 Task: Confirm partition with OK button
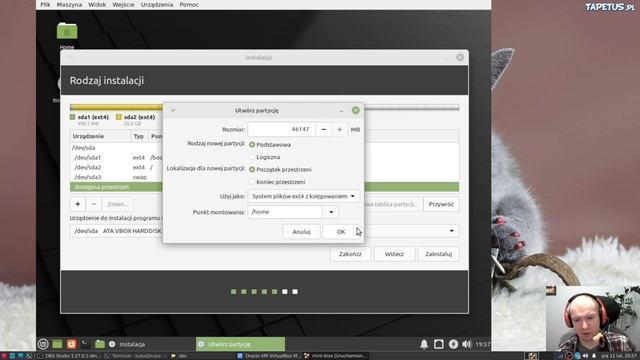[341, 231]
